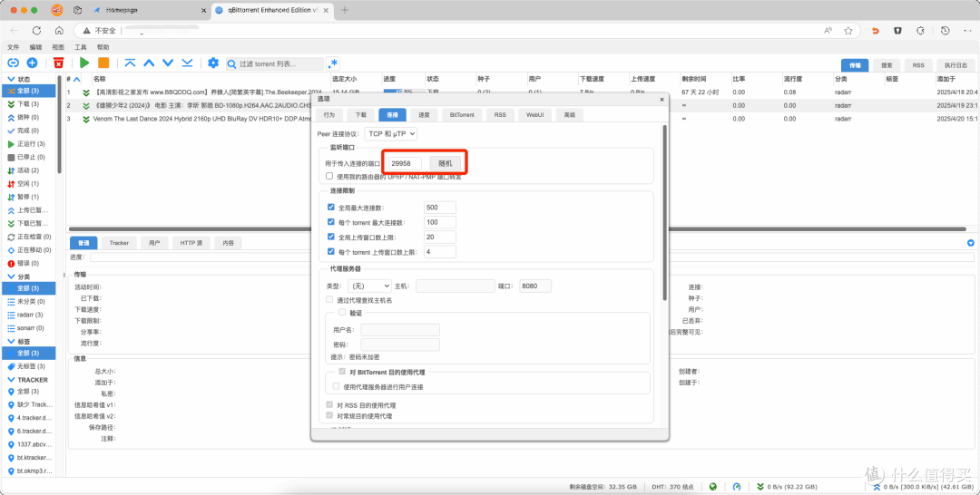The image size is (980, 495).
Task: Open the Tracker tab in details panel
Action: (x=119, y=243)
